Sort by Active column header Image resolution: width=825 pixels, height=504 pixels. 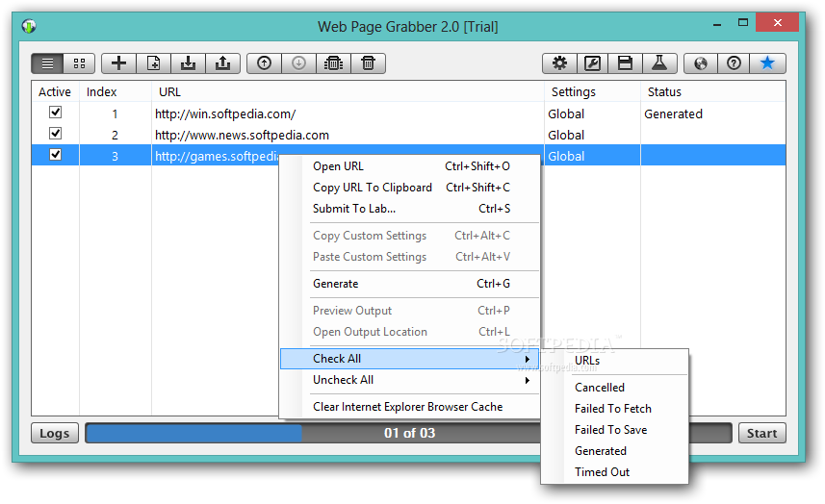click(x=55, y=92)
